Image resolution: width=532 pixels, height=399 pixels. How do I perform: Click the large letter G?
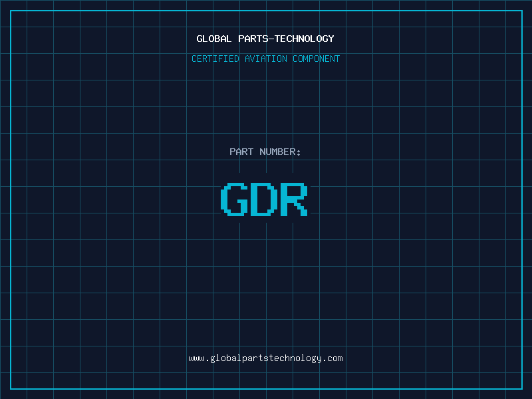233,199
